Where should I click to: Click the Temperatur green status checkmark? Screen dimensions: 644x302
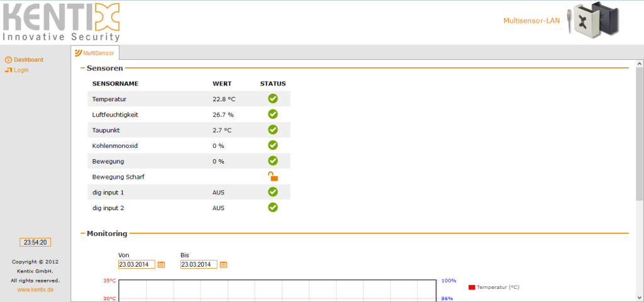(x=273, y=98)
